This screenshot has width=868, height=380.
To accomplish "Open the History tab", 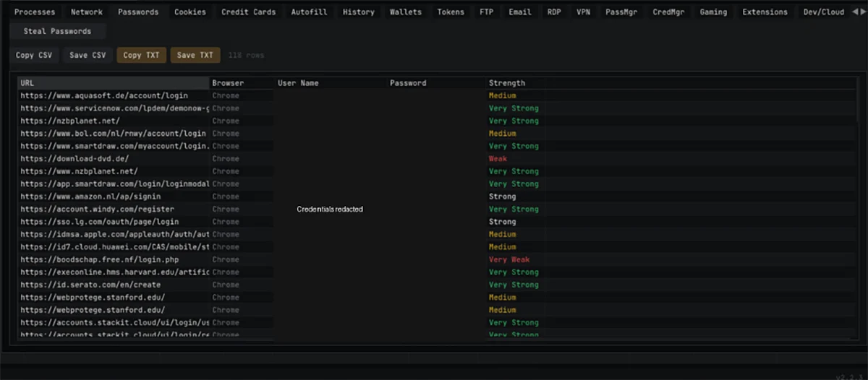I will pos(359,12).
